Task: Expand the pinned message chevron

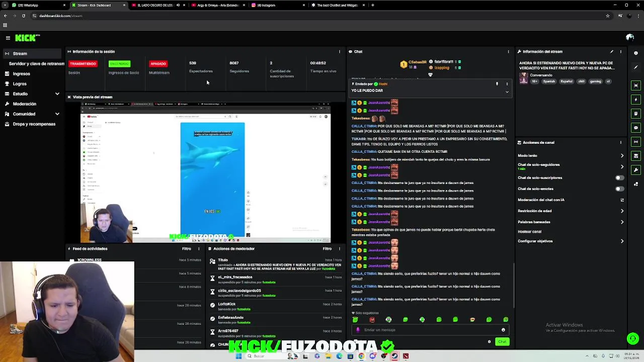Action: pos(507,92)
